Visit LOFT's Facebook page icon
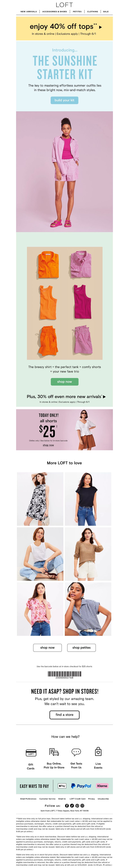Image resolution: width=129 pixels, height=868 pixels. pyautogui.click(x=67, y=806)
